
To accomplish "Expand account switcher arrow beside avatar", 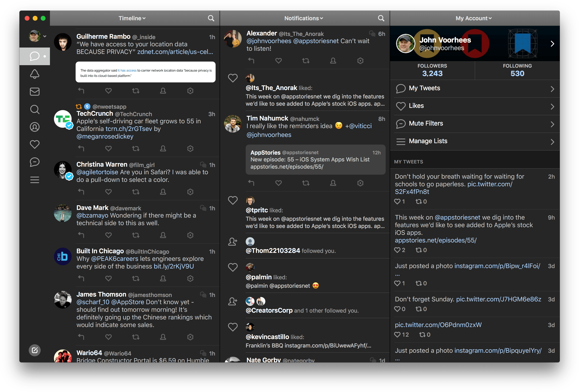I will click(45, 36).
